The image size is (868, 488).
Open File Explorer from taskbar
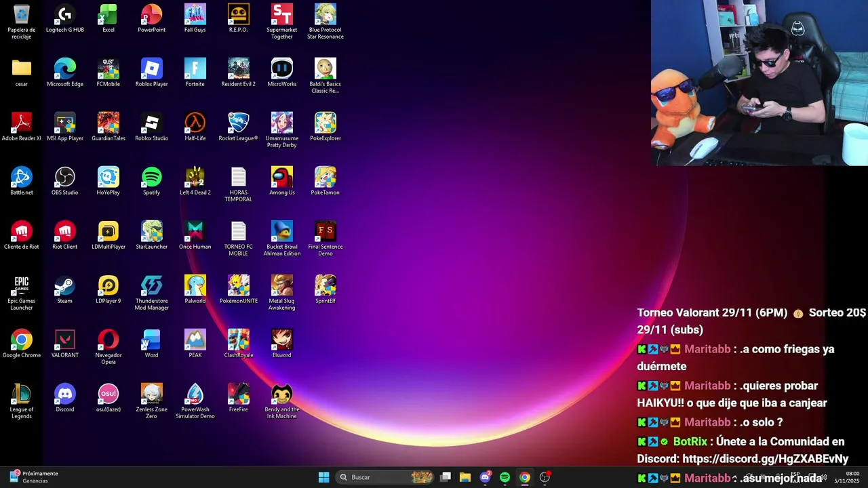point(465,477)
